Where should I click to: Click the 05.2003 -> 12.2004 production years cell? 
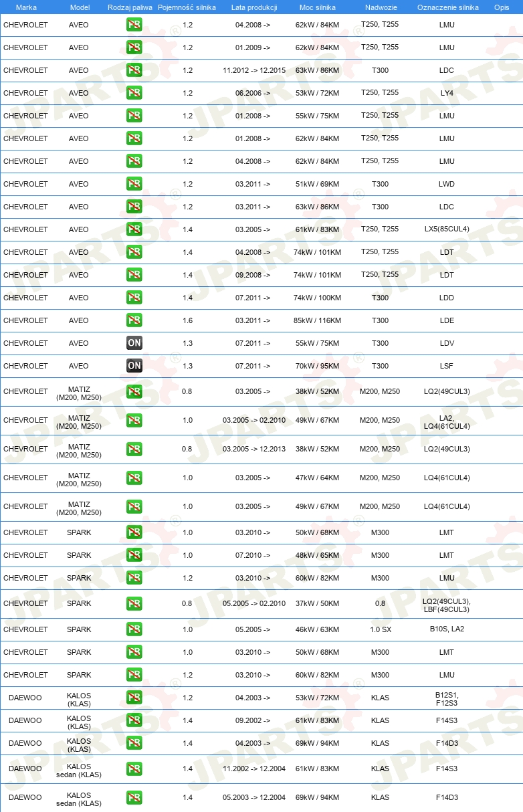click(254, 797)
